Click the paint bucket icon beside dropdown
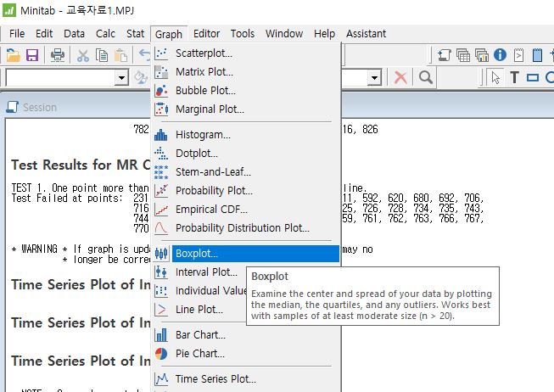554x392 pixels. [141, 77]
